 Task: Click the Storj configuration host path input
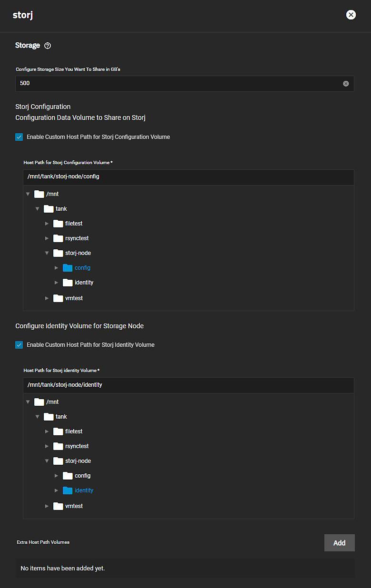[188, 176]
